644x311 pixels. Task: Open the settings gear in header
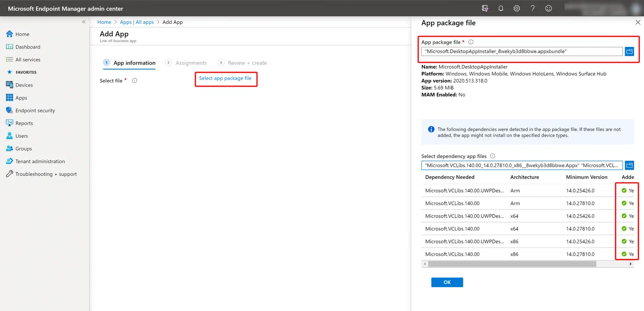click(517, 8)
